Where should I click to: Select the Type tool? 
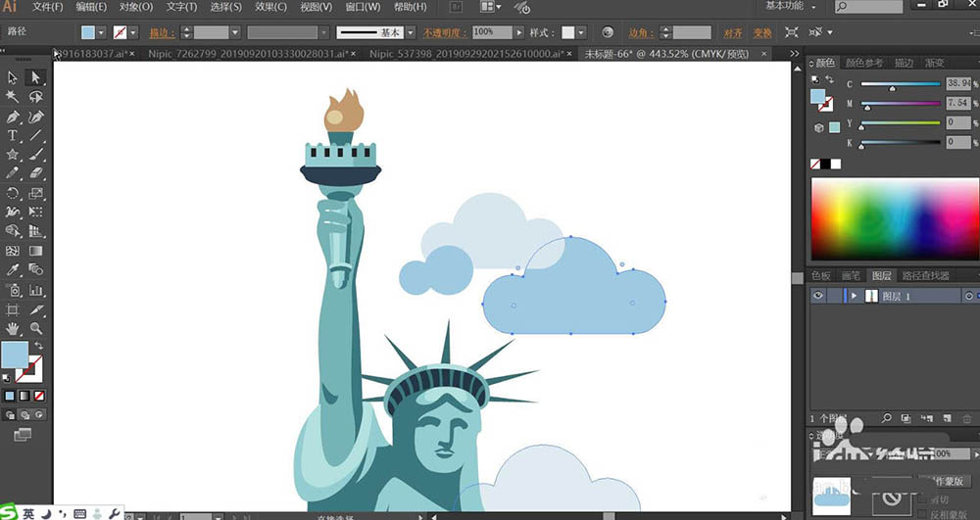pyautogui.click(x=13, y=135)
